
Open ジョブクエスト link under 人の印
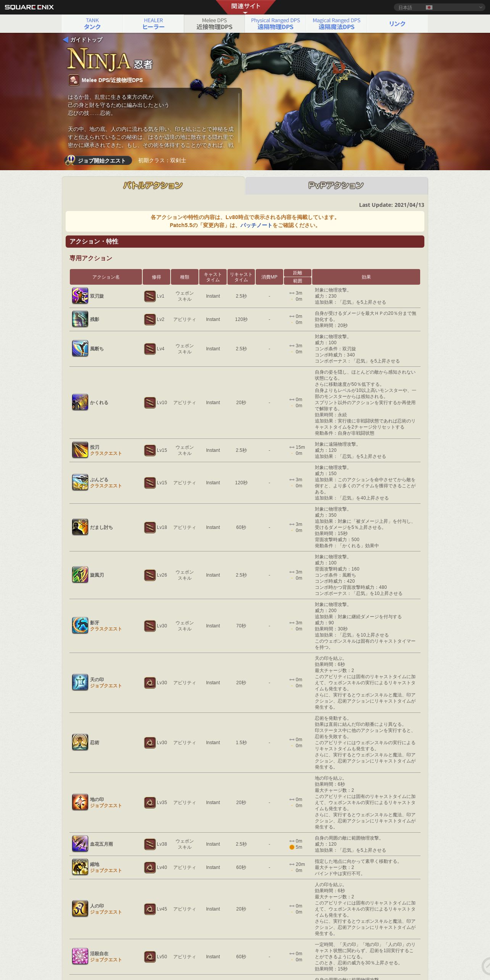click(x=106, y=912)
